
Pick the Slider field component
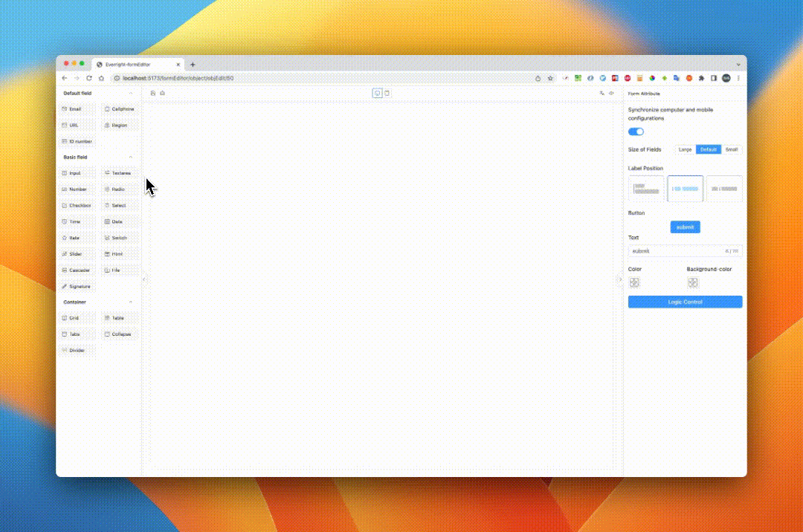pyautogui.click(x=77, y=253)
